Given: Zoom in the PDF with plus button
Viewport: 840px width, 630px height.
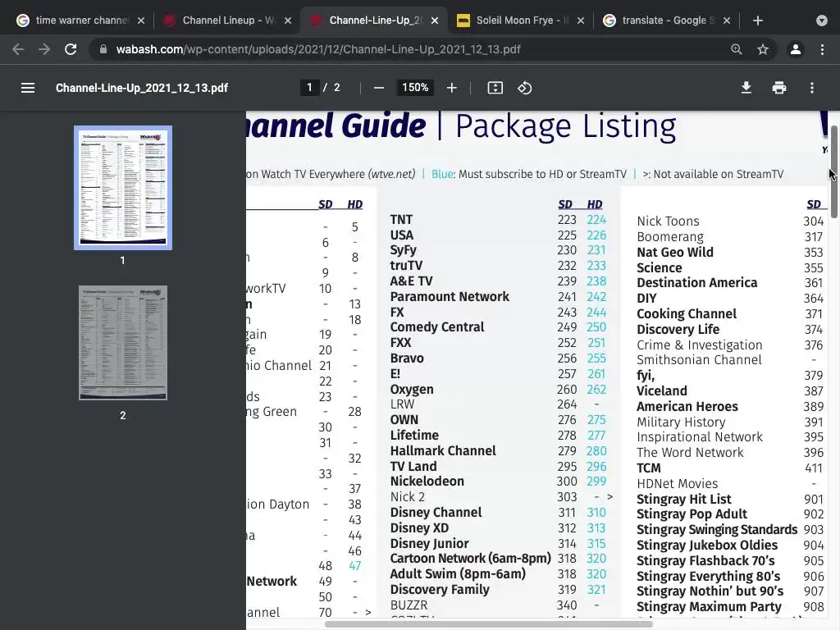Looking at the screenshot, I should pos(452,88).
